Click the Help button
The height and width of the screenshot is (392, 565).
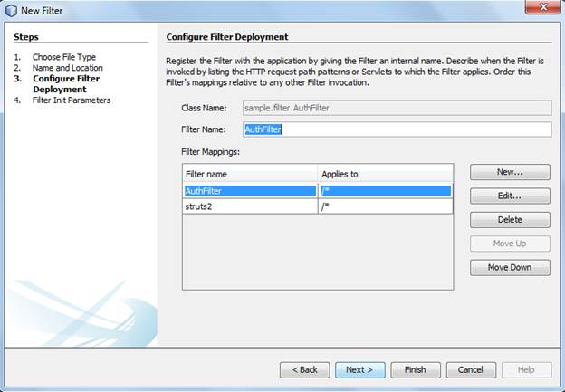click(x=526, y=370)
